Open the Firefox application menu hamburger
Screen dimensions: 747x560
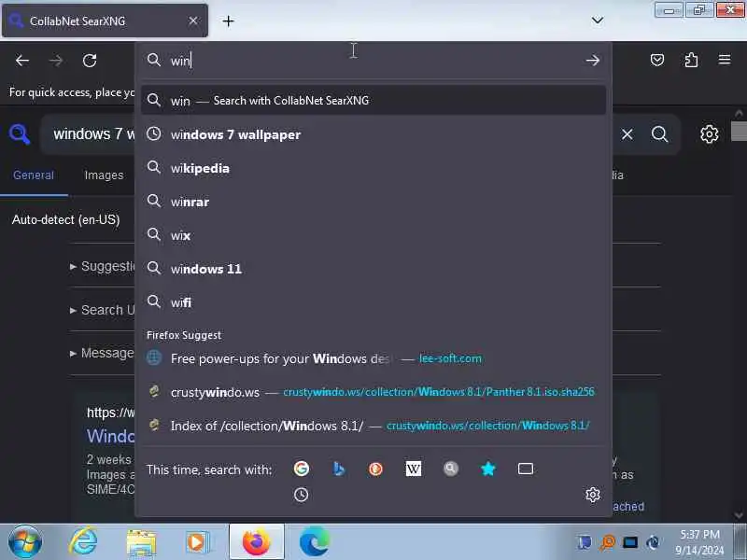725,60
